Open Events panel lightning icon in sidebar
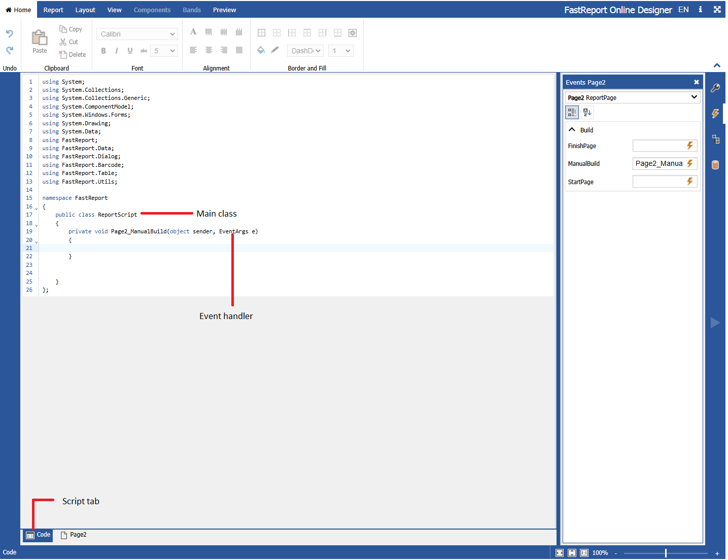The image size is (728, 560). click(715, 114)
